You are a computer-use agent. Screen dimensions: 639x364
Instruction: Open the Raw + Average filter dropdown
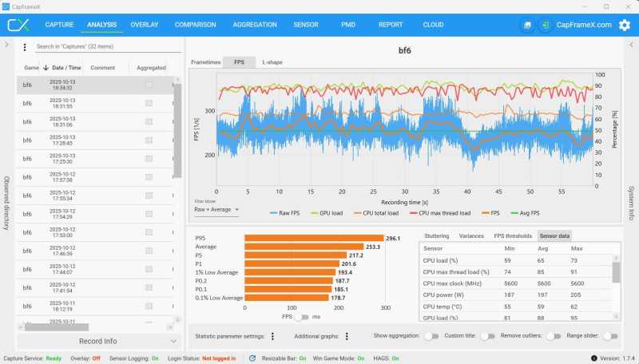tap(216, 210)
